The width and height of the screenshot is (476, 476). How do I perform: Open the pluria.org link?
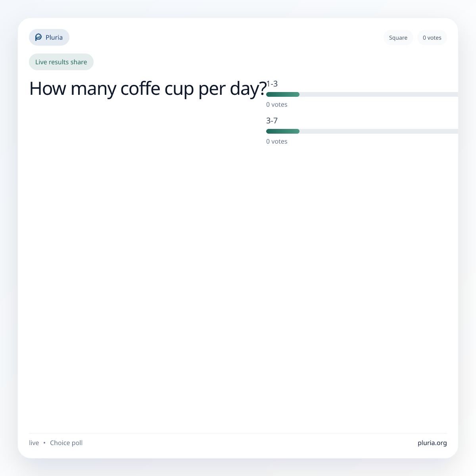(432, 443)
